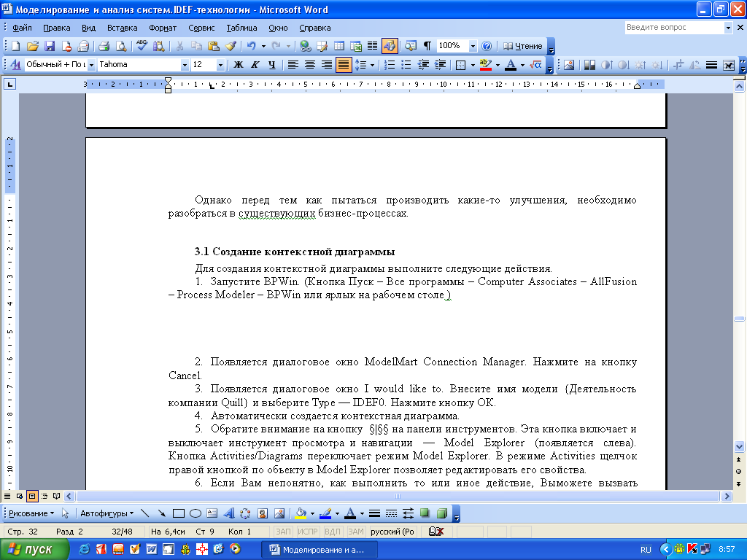747x560 pixels.
Task: Type a question in the Введите вопрос box
Action: (x=674, y=28)
